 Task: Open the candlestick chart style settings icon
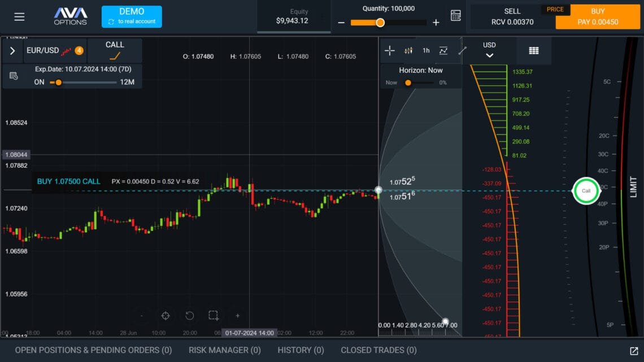coord(408,50)
